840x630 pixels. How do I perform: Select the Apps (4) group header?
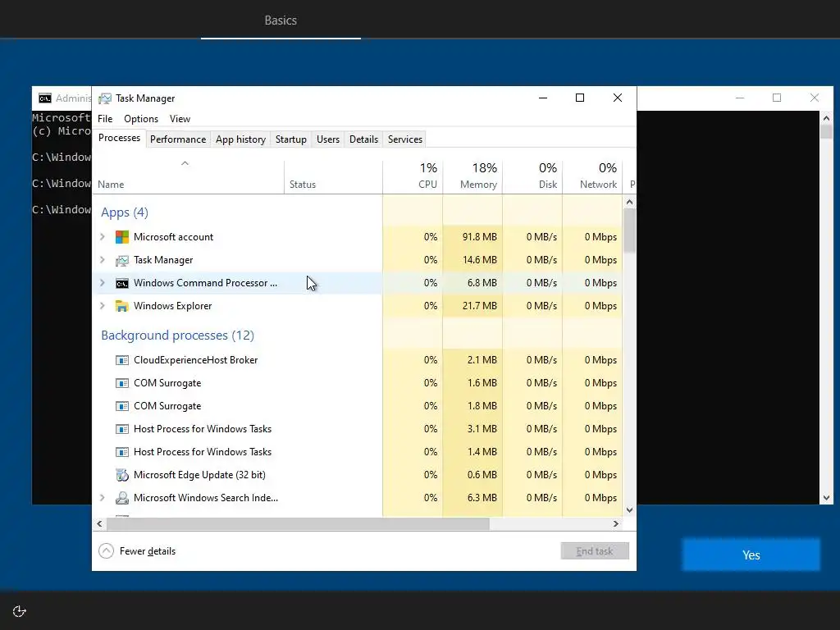[x=125, y=212]
